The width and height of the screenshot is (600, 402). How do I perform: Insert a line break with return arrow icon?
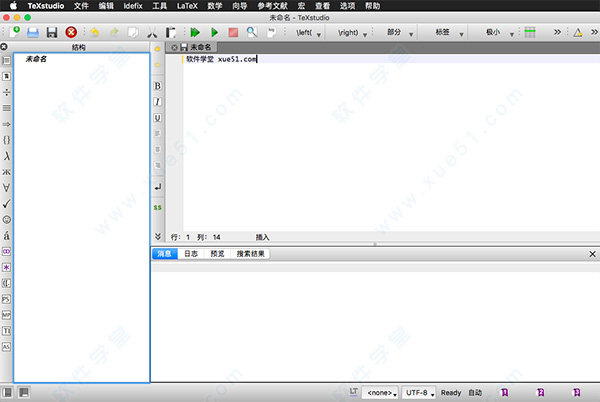click(x=158, y=187)
